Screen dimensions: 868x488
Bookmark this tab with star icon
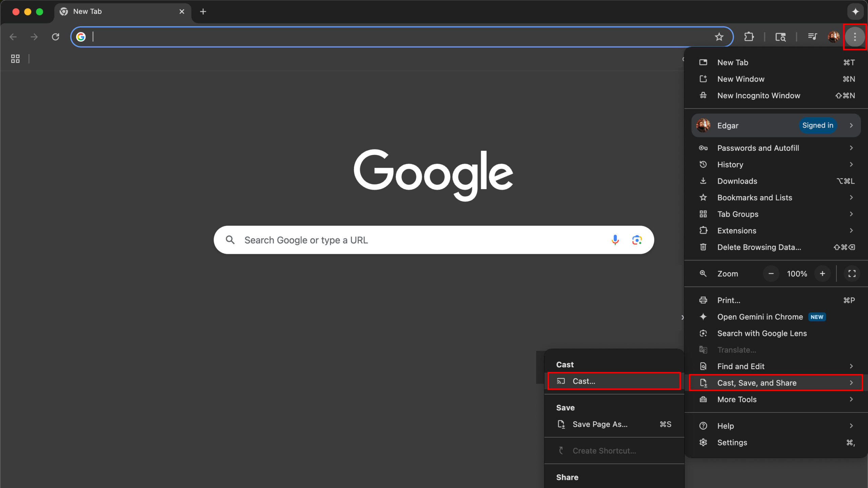point(719,37)
